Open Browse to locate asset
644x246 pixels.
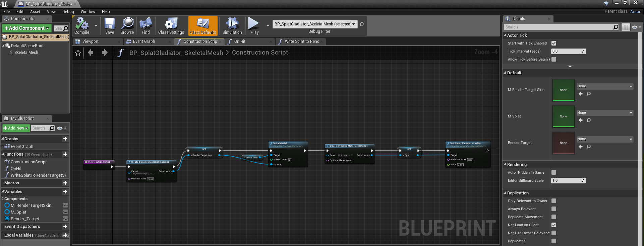[127, 26]
